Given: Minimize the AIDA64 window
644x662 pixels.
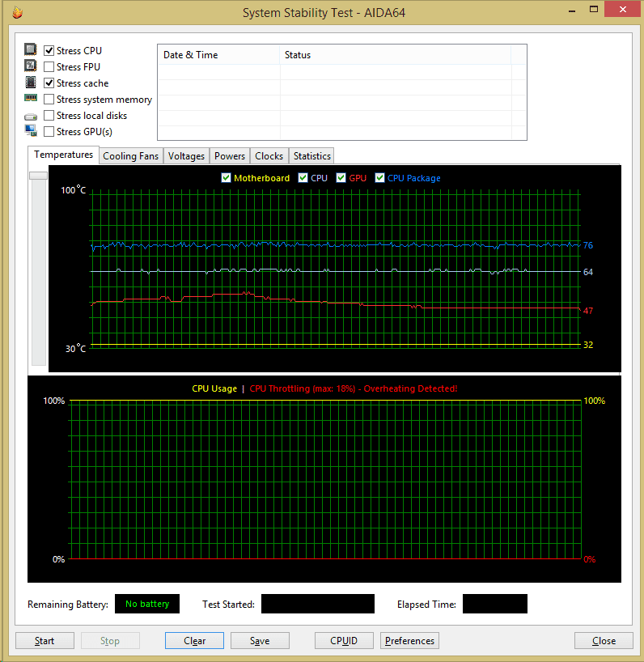Looking at the screenshot, I should (572, 11).
